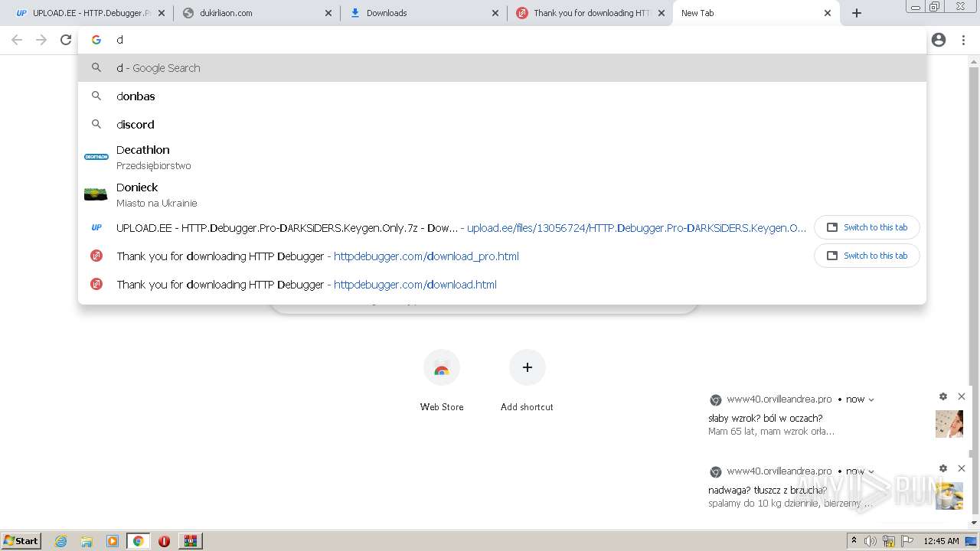The height and width of the screenshot is (551, 980).
Task: Select the Donieck city suggestion
Action: [x=502, y=194]
